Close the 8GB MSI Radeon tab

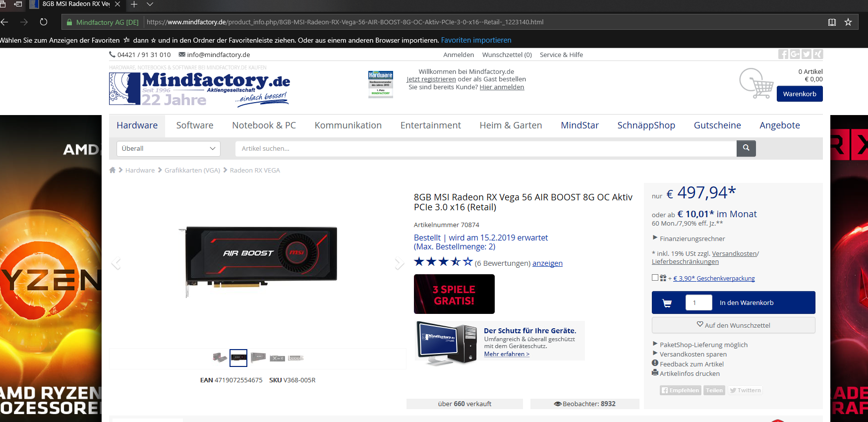[117, 4]
